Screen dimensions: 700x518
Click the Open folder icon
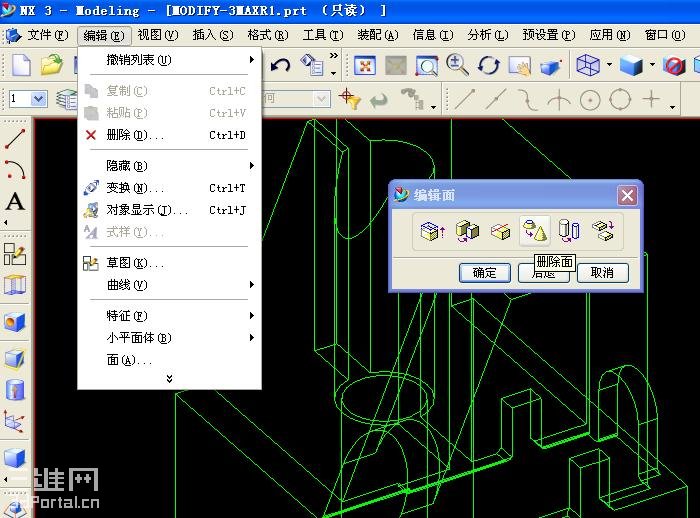(x=52, y=65)
